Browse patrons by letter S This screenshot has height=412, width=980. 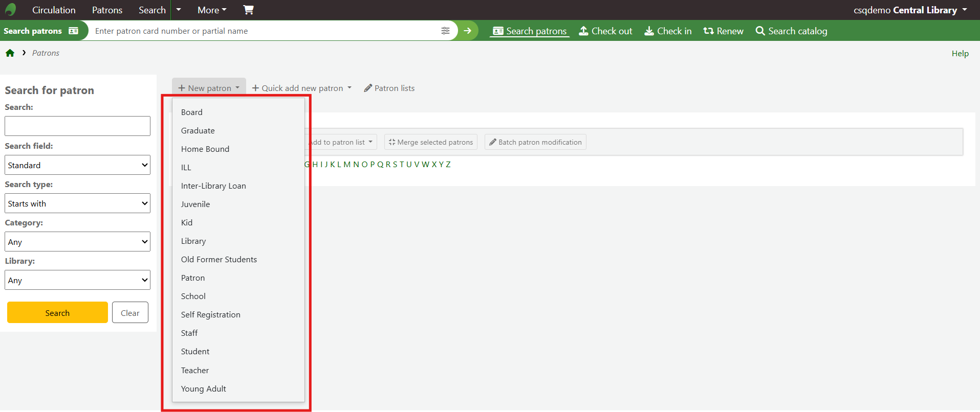pyautogui.click(x=395, y=164)
